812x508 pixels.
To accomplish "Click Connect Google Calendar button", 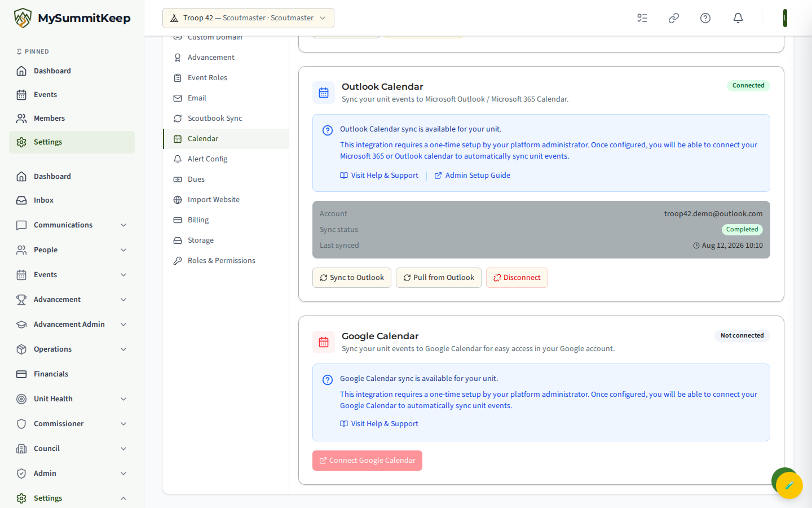I will tap(367, 461).
